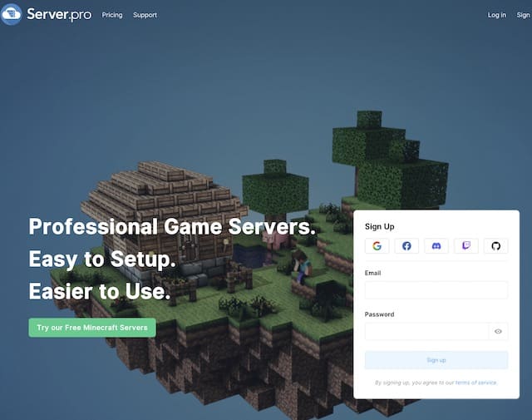This screenshot has width=532, height=420.
Task: Focus the Password input field
Action: [426, 331]
